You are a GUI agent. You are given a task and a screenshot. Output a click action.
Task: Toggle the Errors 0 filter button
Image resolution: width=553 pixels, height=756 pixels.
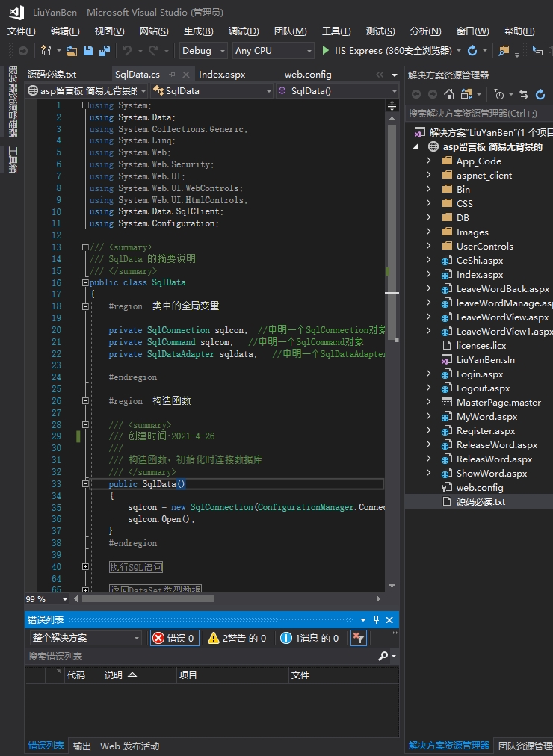coord(174,638)
